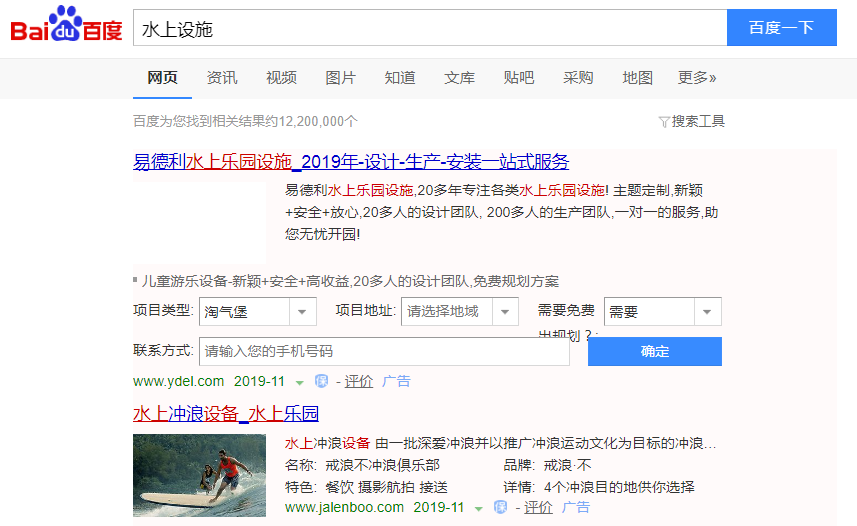This screenshot has height=526, width=857.
Task: Click the surfing photo thumbnail
Action: pos(199,475)
